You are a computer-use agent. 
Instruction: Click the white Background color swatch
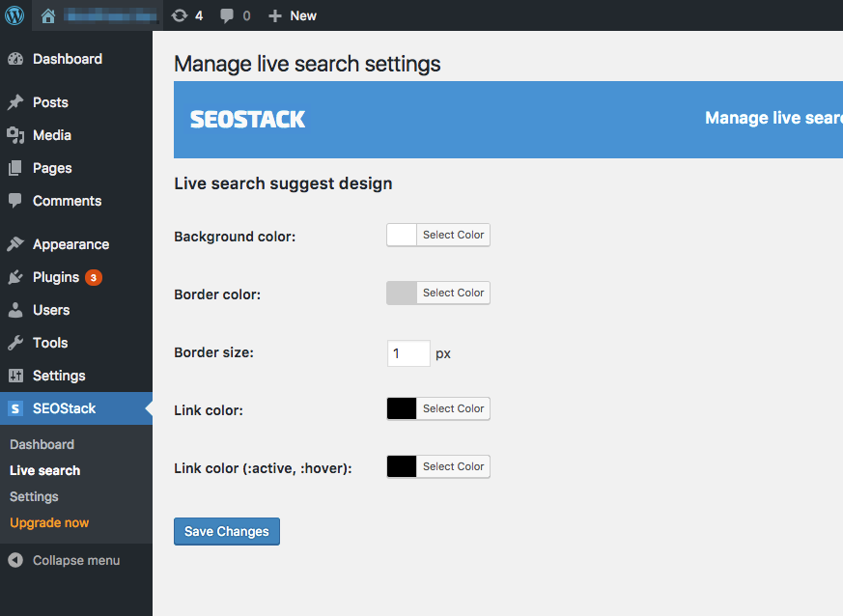pyautogui.click(x=402, y=235)
